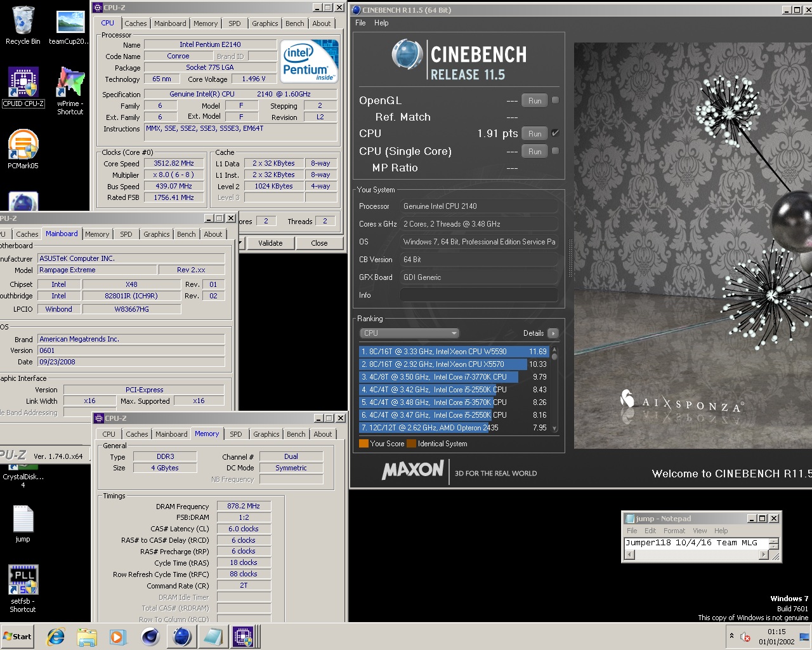The image size is (812, 650).
Task: Open Windows Media Player on taskbar
Action: 117,637
